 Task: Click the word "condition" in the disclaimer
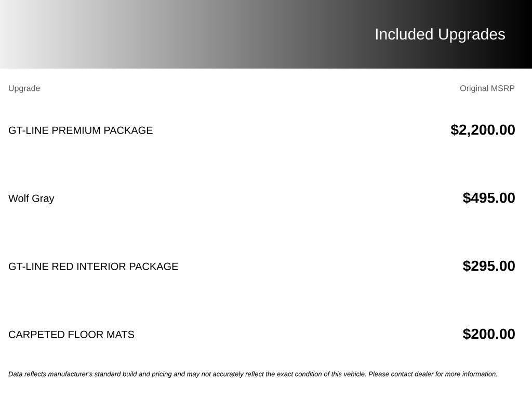point(309,374)
